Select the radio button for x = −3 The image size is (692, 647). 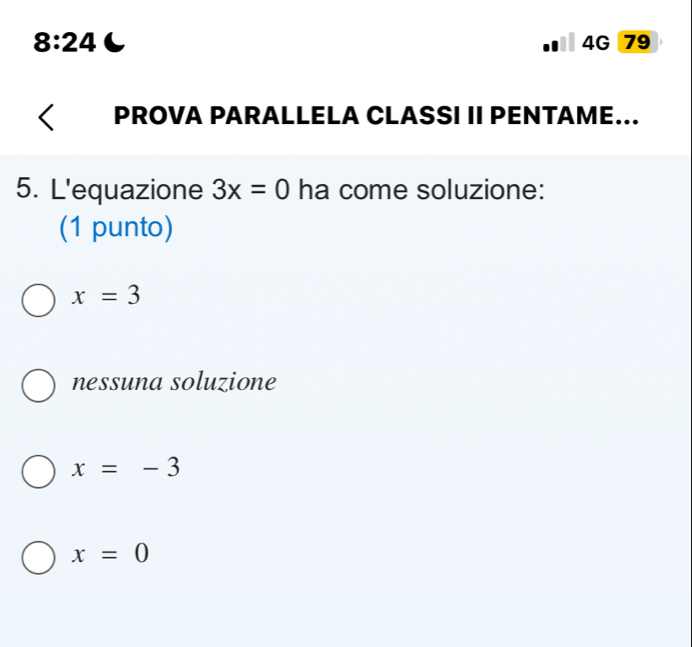(x=38, y=469)
